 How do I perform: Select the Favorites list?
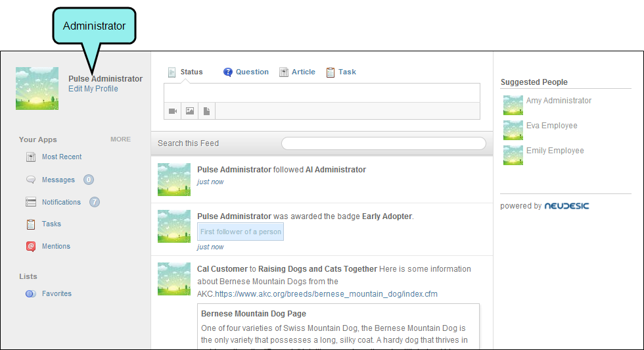click(x=57, y=294)
